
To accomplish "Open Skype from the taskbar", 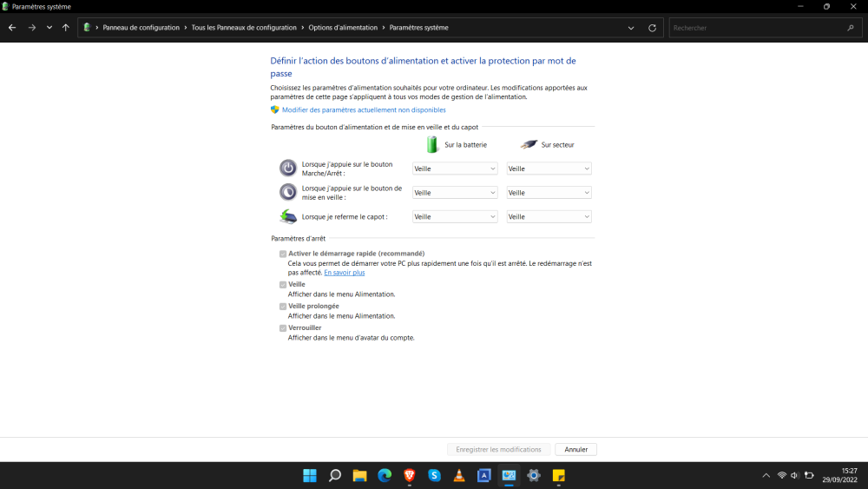I will [435, 475].
